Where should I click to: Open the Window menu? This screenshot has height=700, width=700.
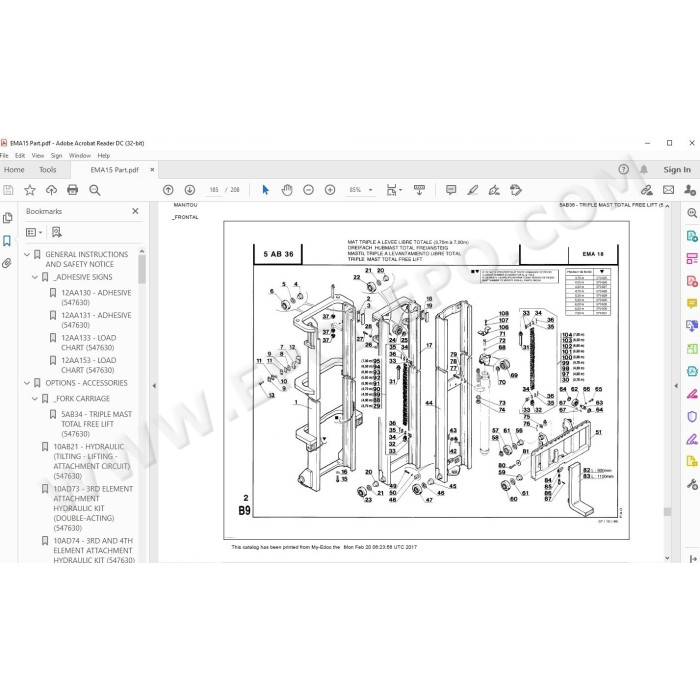(80, 155)
